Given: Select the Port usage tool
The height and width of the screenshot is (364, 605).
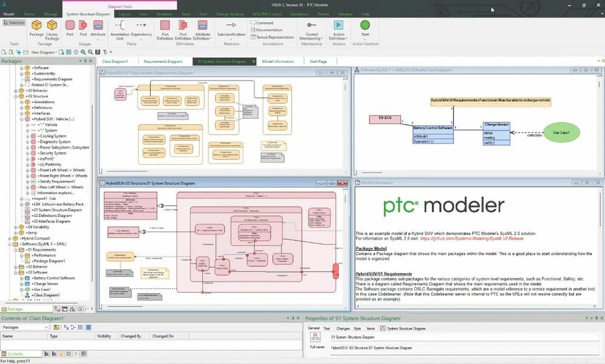Looking at the screenshot, I should [83, 28].
